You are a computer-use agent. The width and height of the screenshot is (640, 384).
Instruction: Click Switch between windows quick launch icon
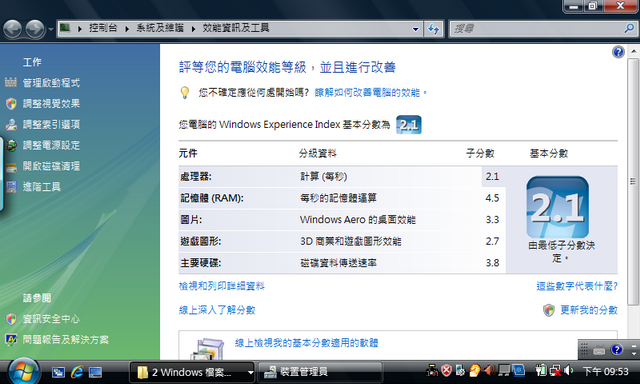coord(58,372)
